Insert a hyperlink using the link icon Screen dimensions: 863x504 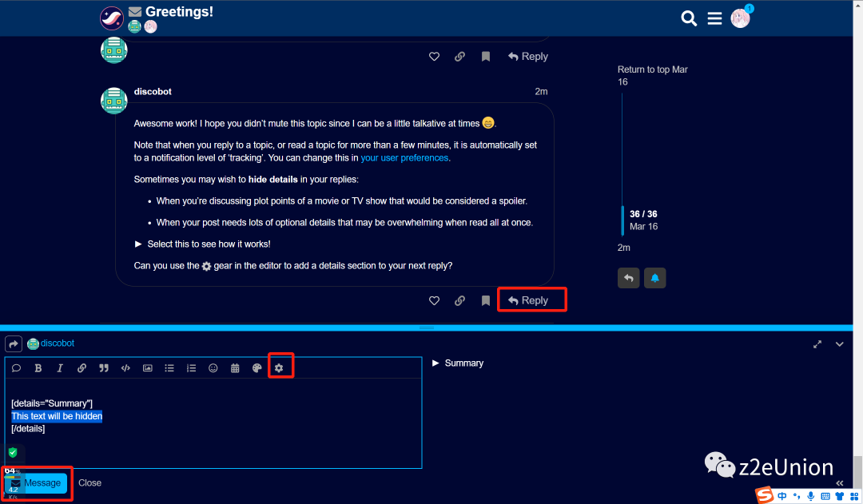click(x=82, y=368)
